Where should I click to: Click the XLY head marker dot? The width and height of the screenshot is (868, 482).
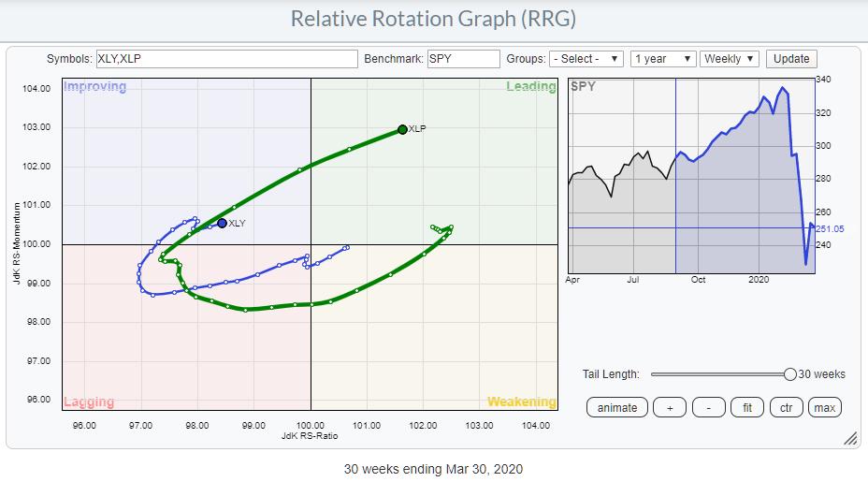[222, 224]
